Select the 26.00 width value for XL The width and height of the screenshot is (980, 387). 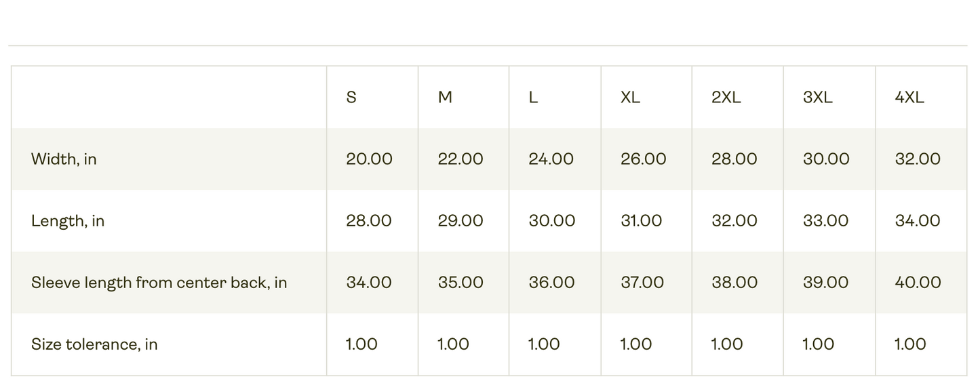coord(643,159)
